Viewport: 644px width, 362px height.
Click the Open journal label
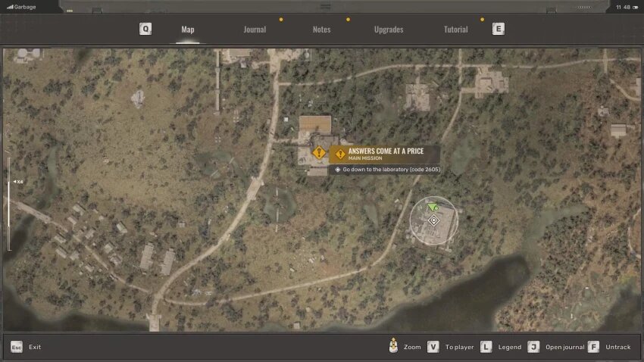564,347
